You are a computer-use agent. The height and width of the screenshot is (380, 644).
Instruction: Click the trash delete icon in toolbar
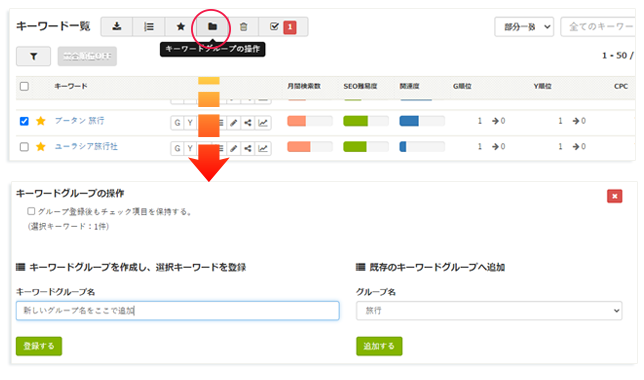coord(244,27)
